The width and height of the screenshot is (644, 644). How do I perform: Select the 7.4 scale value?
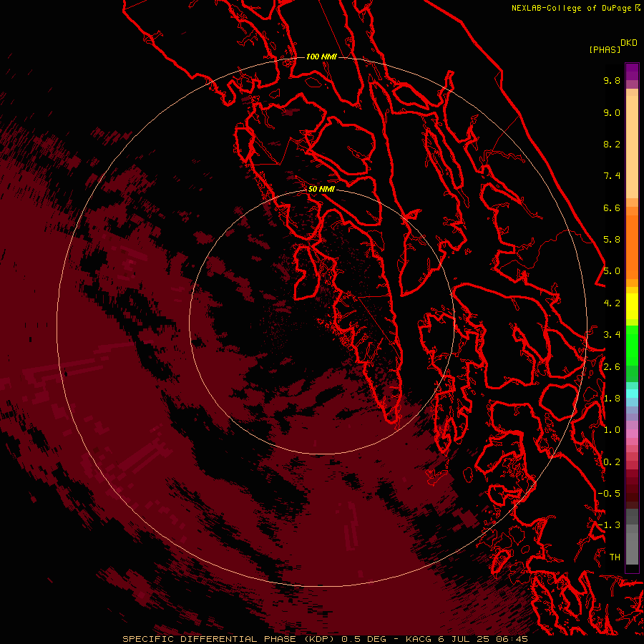612,176
